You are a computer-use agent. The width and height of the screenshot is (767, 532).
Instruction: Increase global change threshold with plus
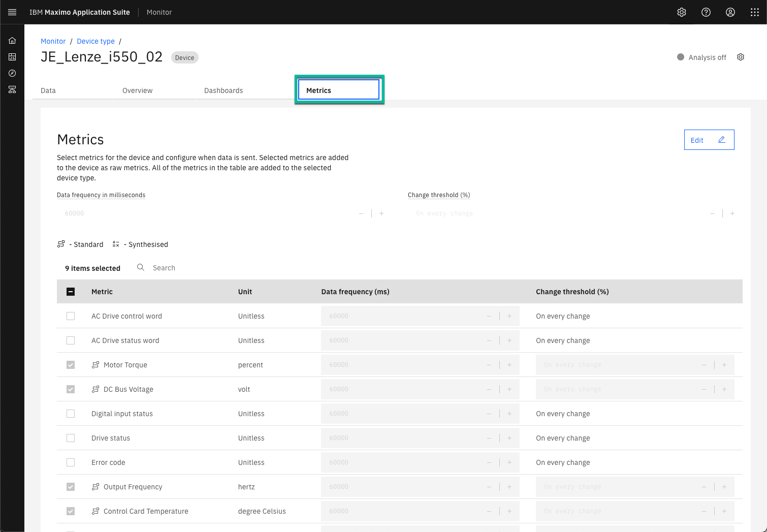point(732,213)
